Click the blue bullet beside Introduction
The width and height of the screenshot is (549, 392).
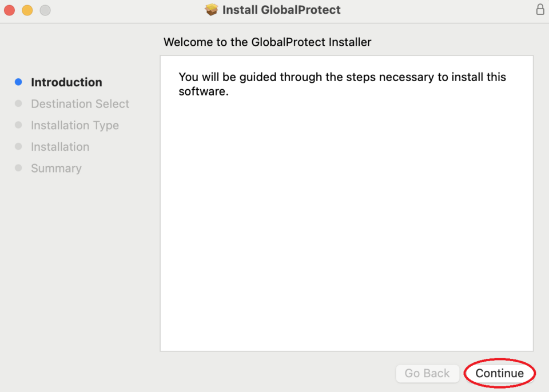pyautogui.click(x=18, y=82)
